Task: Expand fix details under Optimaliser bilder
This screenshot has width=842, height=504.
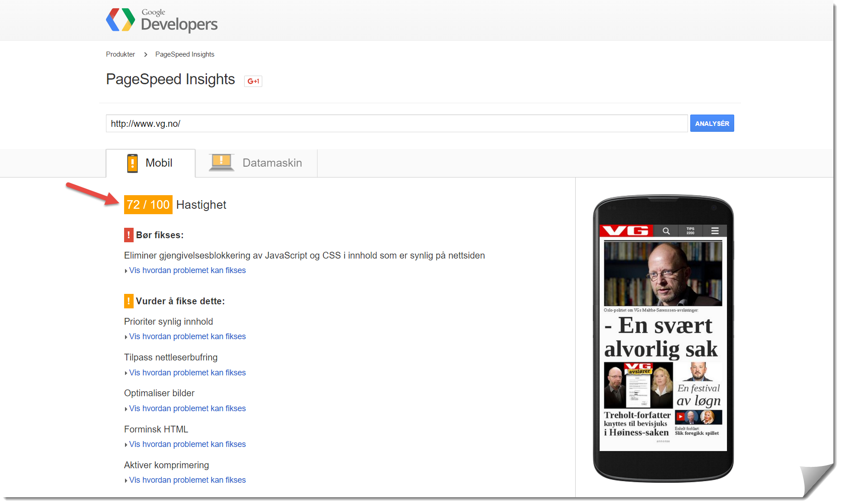Action: 187,408
